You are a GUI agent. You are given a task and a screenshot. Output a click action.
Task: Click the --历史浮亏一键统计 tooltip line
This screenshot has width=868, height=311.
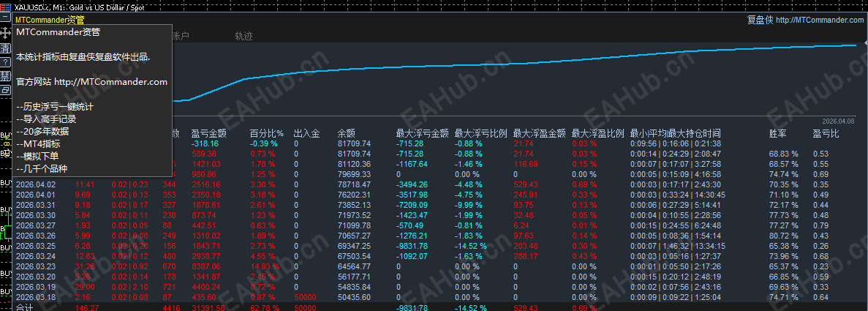coord(55,106)
